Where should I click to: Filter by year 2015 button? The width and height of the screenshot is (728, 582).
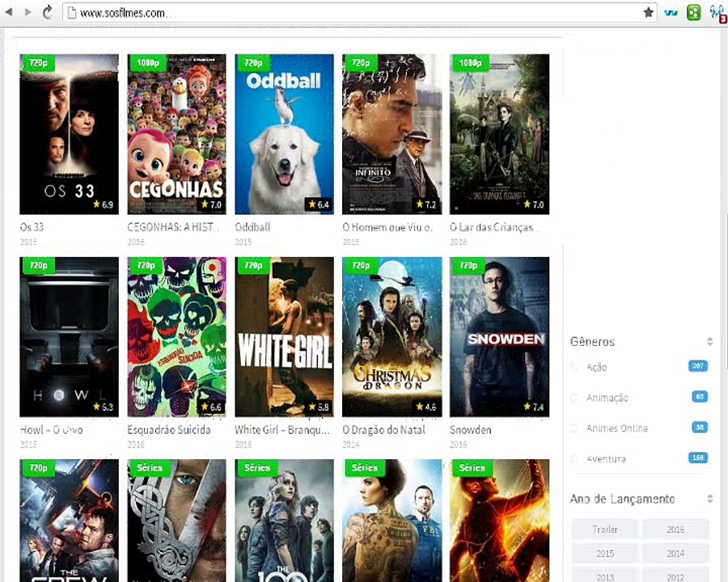tap(605, 553)
